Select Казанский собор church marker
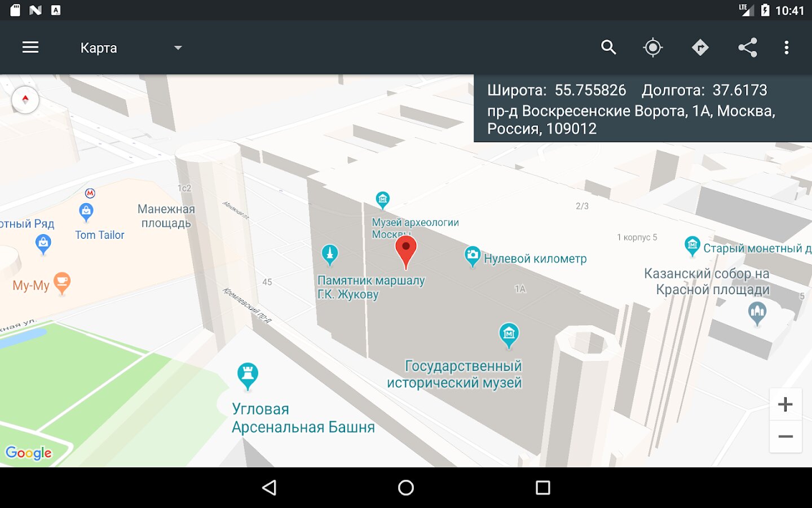Screen dimensions: 812x508 (x=757, y=314)
